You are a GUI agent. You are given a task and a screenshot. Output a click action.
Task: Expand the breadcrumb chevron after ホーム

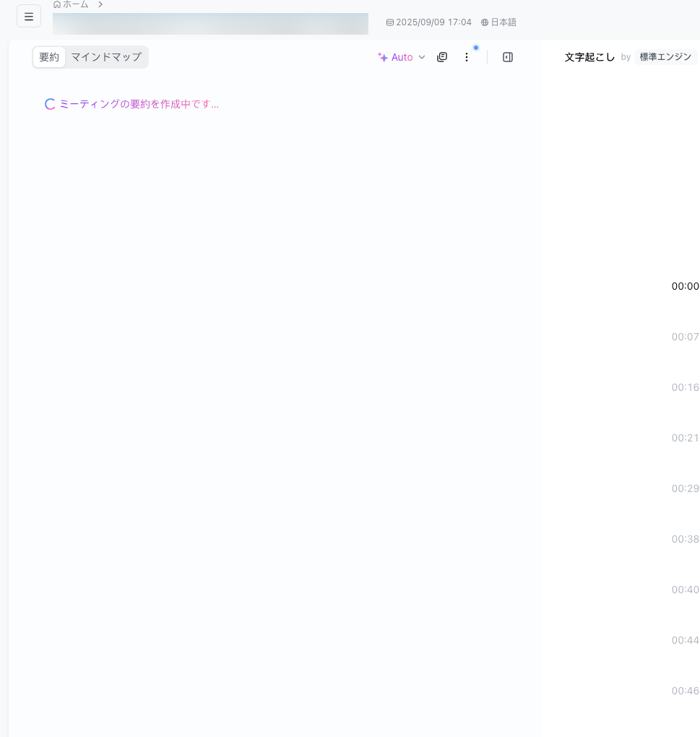click(x=100, y=4)
